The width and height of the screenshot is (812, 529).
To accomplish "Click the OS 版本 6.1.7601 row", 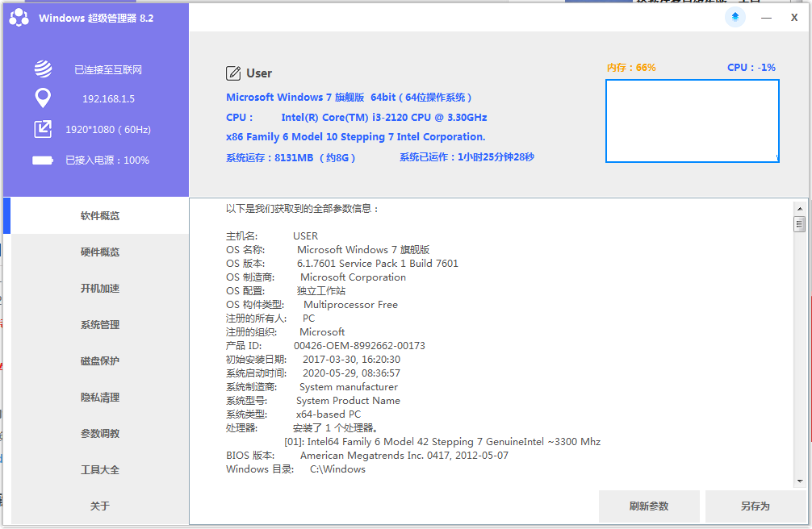I will tap(341, 264).
